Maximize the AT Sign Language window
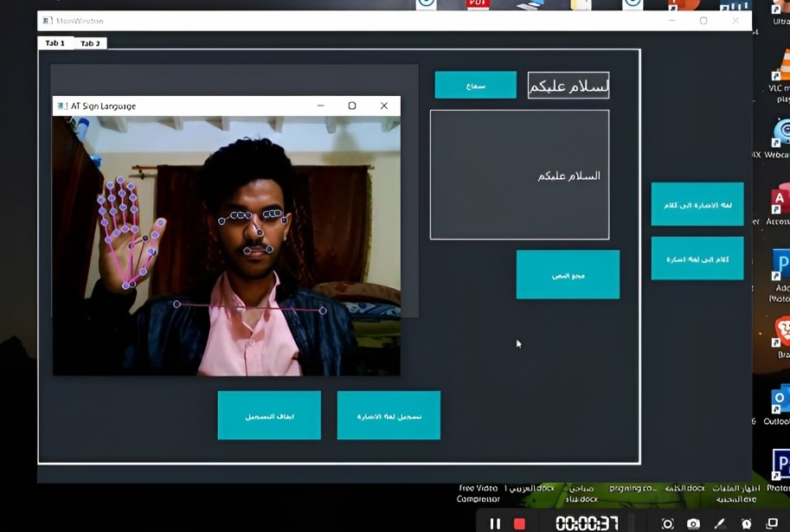Screen dimensions: 790x532 [352, 106]
